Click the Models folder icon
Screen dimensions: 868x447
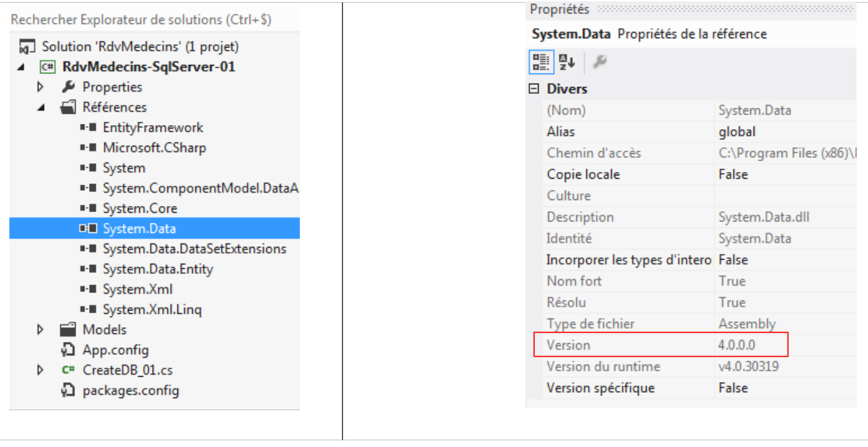click(x=68, y=330)
